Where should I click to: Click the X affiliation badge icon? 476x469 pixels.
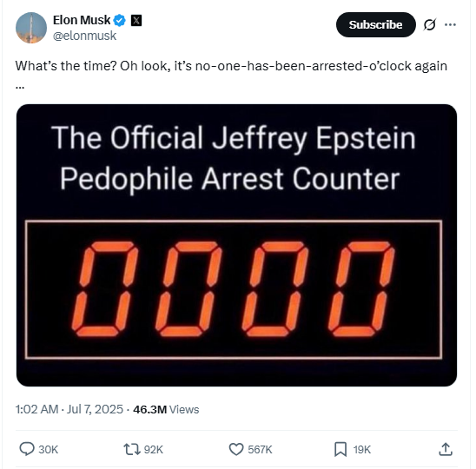136,20
